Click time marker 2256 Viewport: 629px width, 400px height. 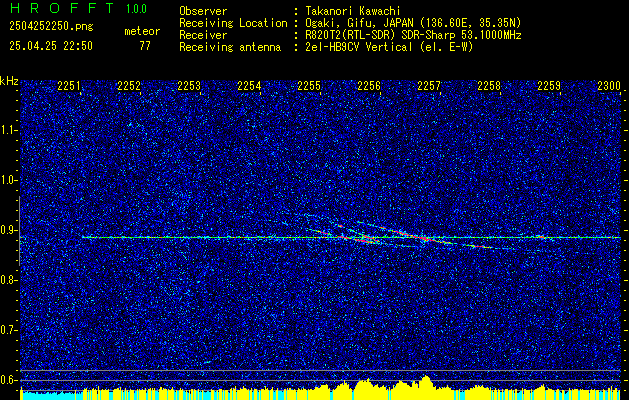(369, 86)
